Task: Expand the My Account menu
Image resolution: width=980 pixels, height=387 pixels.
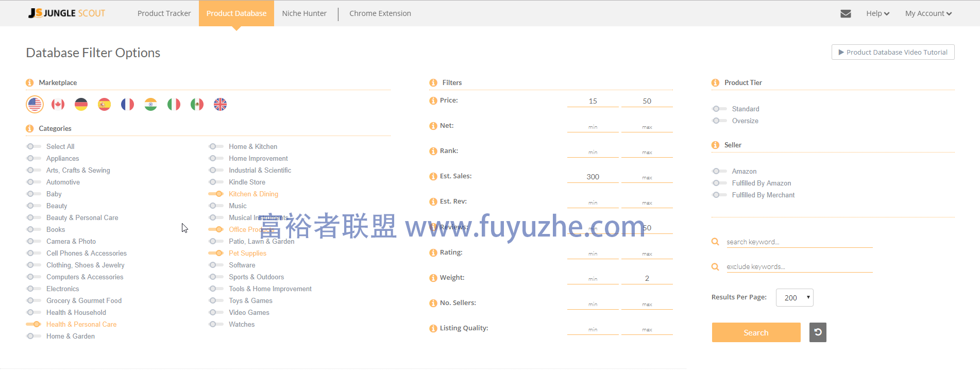Action: 928,13
